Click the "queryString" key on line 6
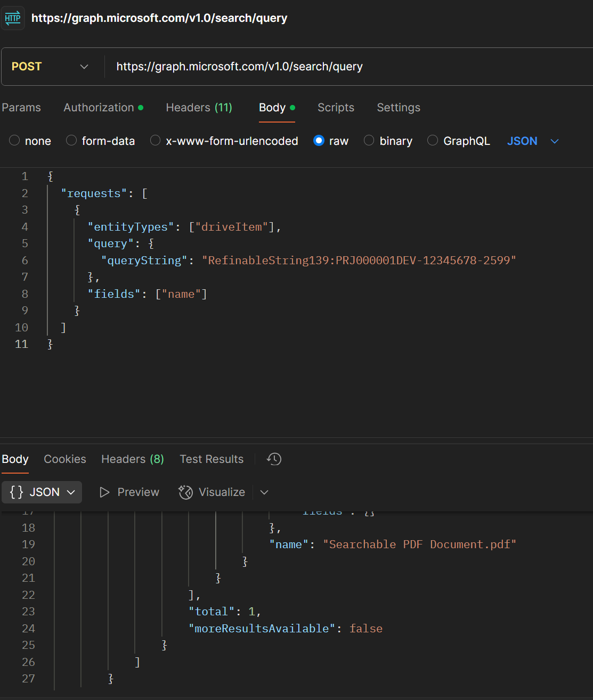The height and width of the screenshot is (700, 593). click(x=144, y=261)
